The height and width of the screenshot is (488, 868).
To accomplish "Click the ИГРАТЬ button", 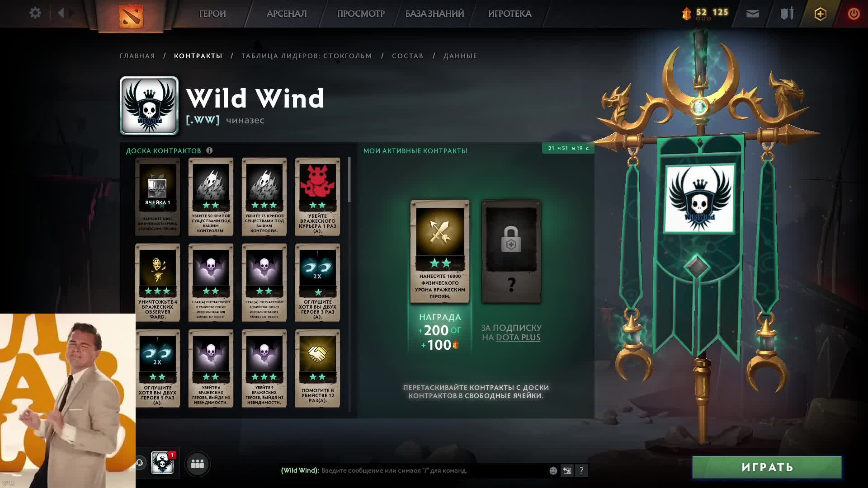I will (767, 467).
